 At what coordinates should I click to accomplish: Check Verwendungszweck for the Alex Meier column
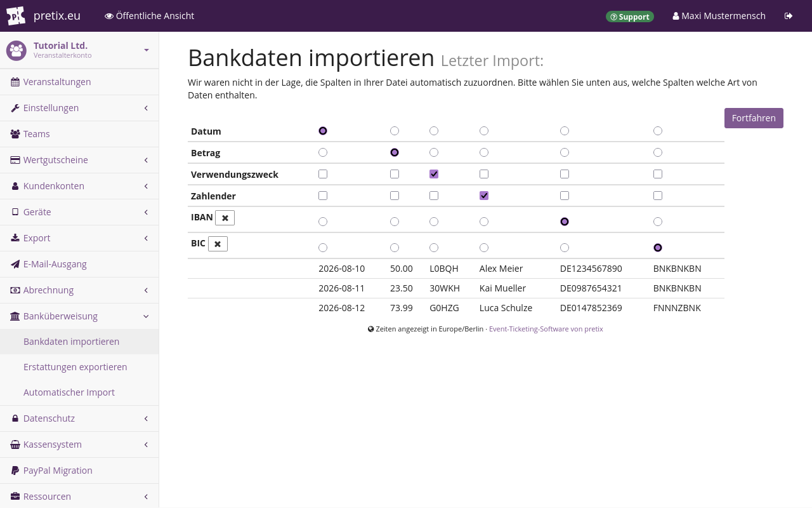484,174
